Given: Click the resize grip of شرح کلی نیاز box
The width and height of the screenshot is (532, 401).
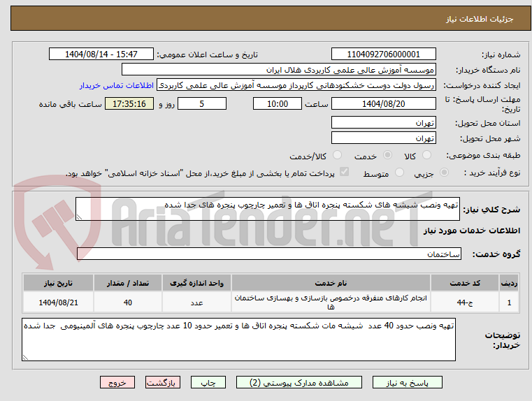Looking at the screenshot, I should coord(79,217).
